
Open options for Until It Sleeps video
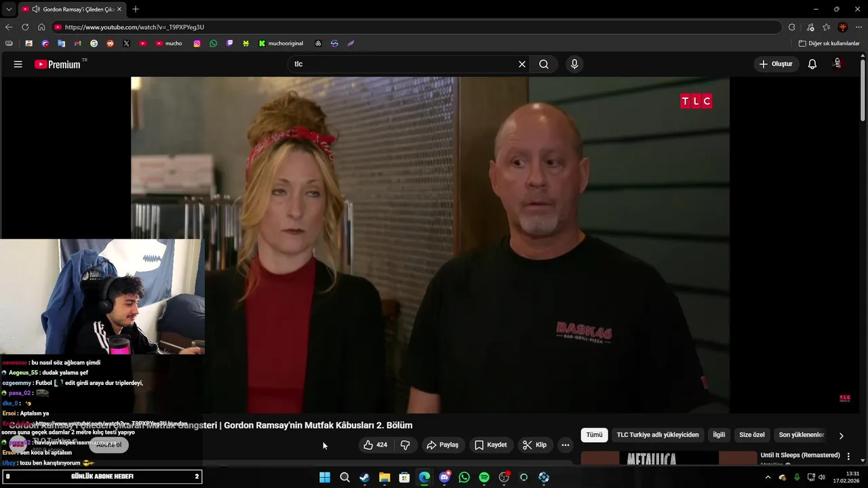[x=848, y=456]
